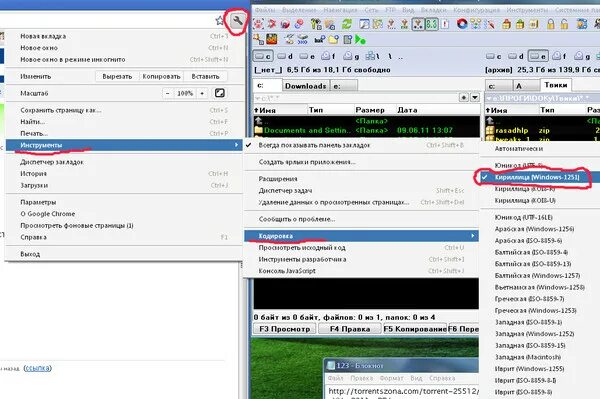Image resolution: width=600 pixels, height=399 pixels.
Task: Click F3 Просмотр button
Action: [285, 329]
